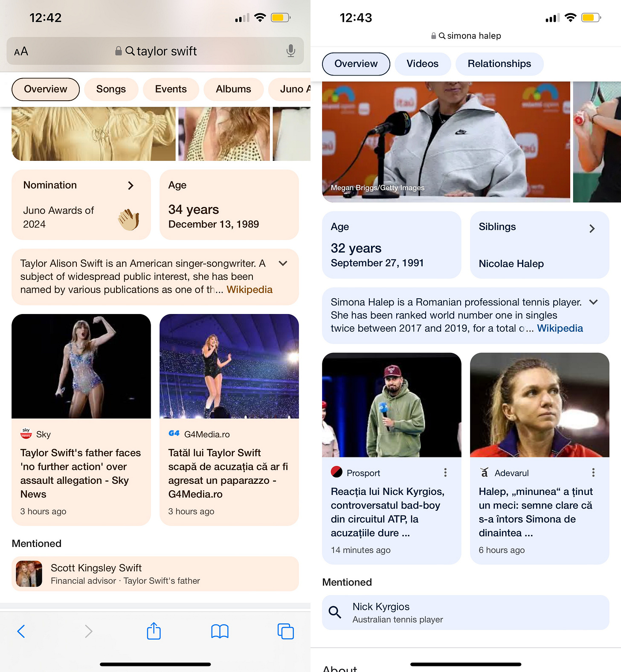Open Simona Halep portrait in Adevarul card
This screenshot has width=621, height=672.
[x=540, y=405]
